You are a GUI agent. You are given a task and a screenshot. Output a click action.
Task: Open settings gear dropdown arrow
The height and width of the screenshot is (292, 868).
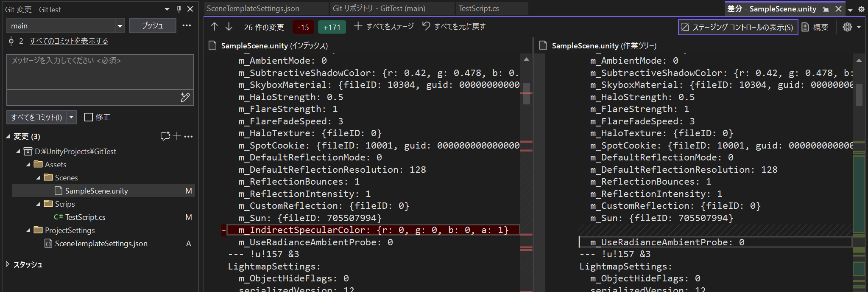point(859,27)
